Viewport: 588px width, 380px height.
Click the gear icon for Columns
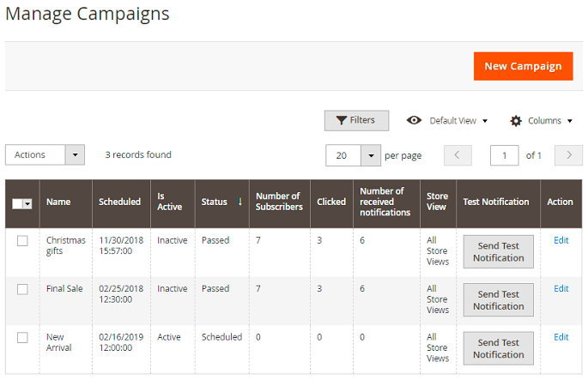tap(516, 121)
